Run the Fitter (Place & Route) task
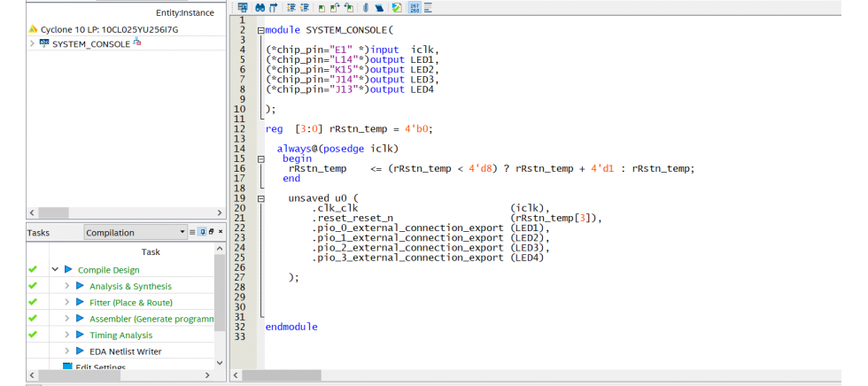 80,303
